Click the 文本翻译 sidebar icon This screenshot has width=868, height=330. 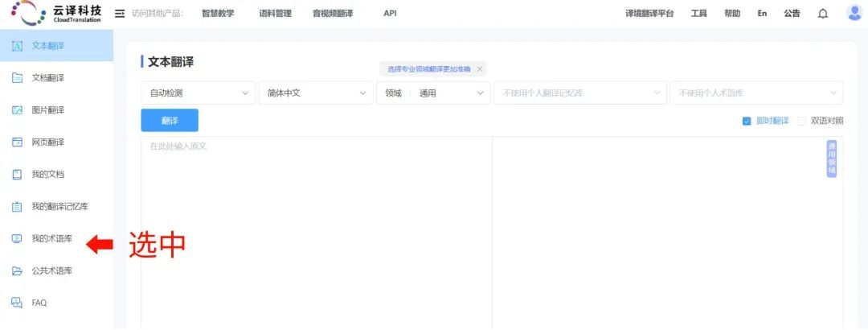pyautogui.click(x=17, y=46)
